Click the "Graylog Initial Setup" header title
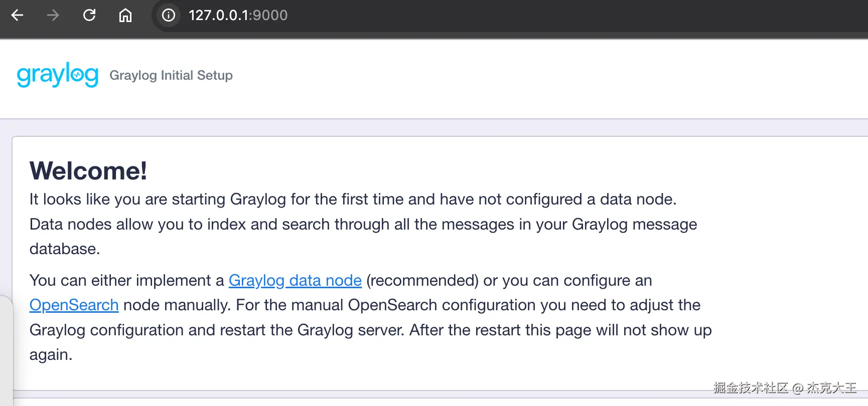The height and width of the screenshot is (406, 868). click(171, 75)
